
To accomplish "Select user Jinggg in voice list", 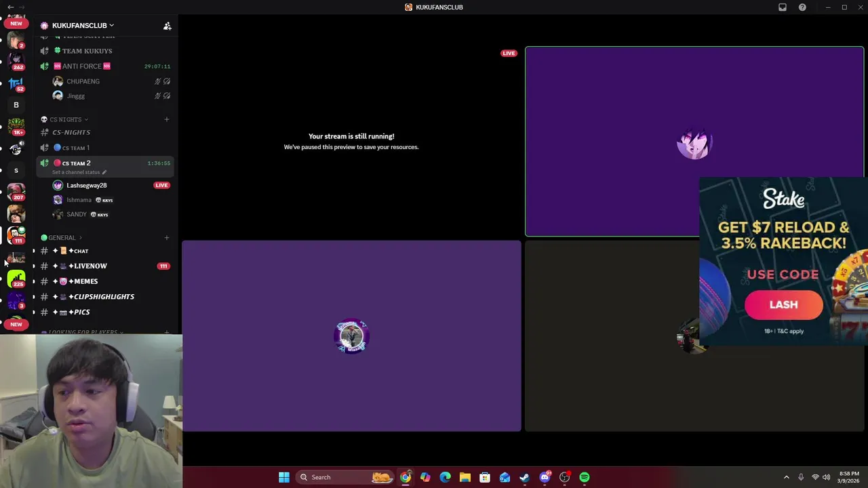I will click(x=75, y=96).
